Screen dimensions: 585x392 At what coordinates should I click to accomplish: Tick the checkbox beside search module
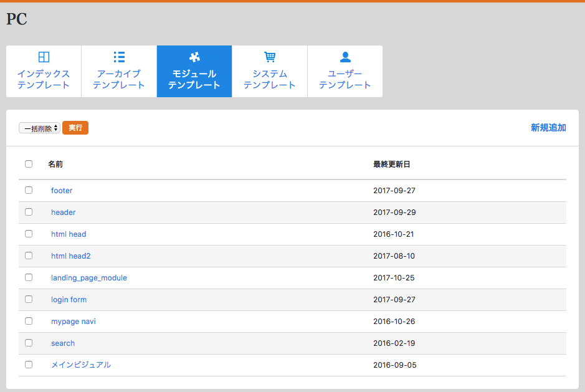[x=29, y=343]
